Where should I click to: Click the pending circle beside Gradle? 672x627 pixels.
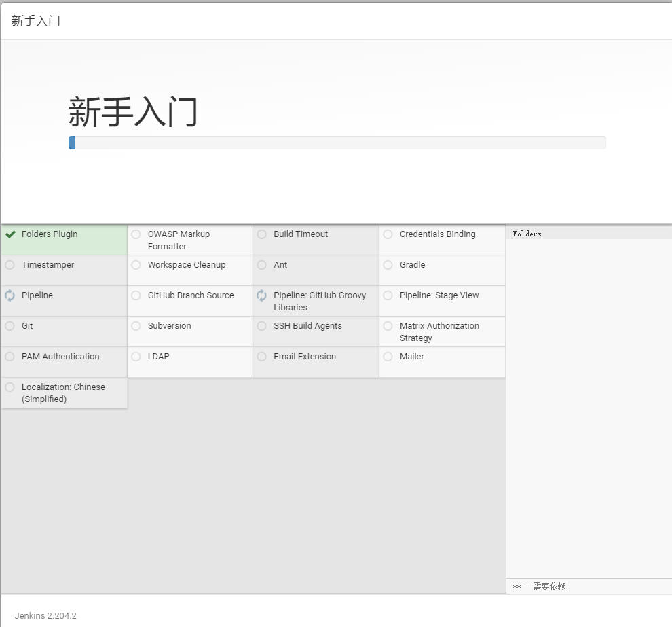(388, 265)
